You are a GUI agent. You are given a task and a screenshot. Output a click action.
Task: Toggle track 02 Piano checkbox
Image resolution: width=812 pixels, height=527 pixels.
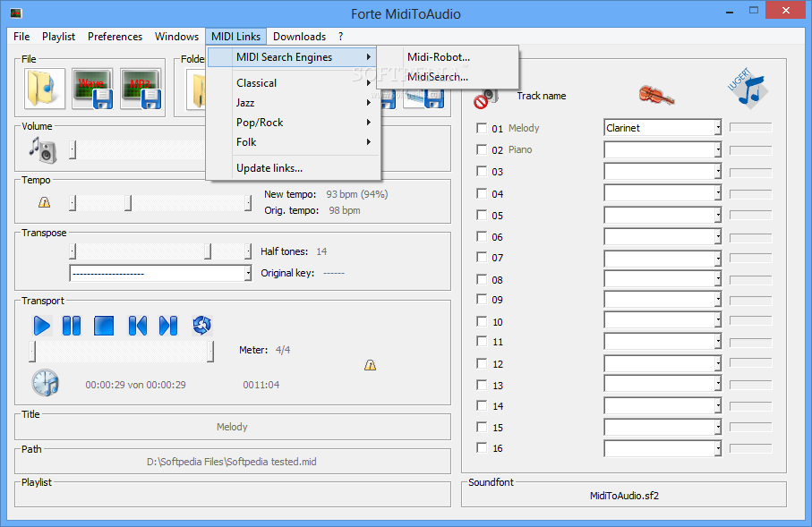482,149
